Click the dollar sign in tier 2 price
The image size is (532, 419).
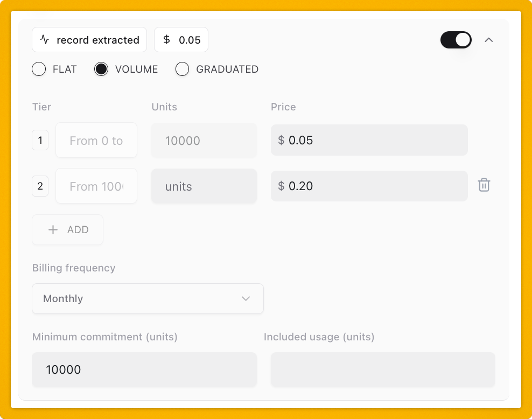click(x=279, y=186)
